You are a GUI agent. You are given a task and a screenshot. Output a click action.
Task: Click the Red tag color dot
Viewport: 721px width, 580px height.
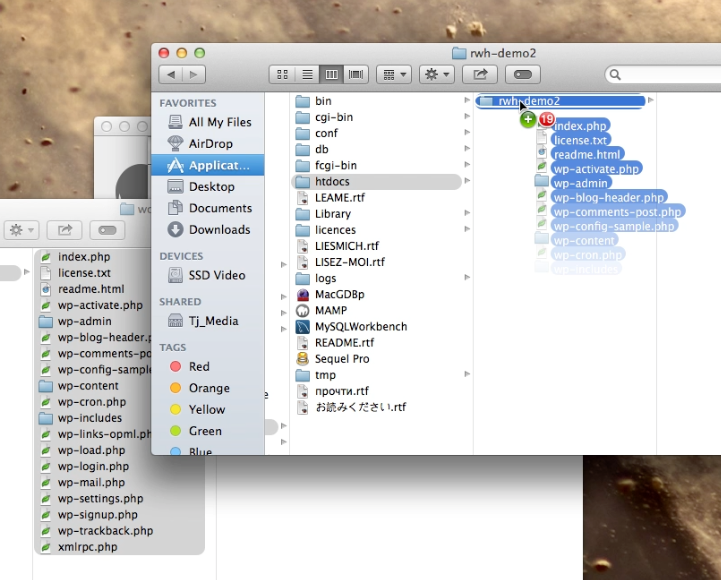point(176,367)
